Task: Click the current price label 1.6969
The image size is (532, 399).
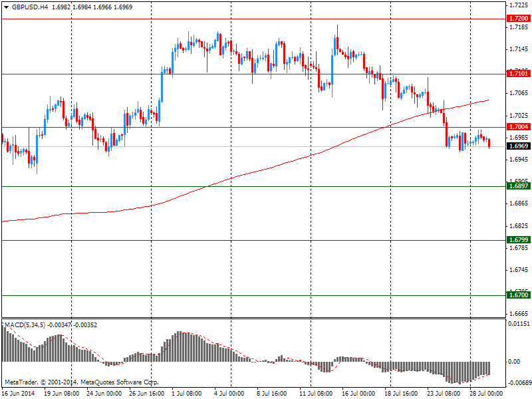Action: (x=519, y=146)
